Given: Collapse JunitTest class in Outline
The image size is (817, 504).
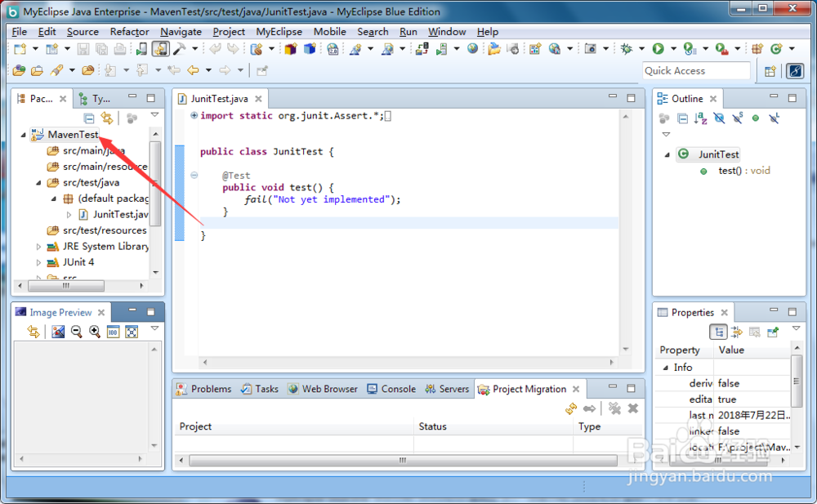Looking at the screenshot, I should pos(667,155).
